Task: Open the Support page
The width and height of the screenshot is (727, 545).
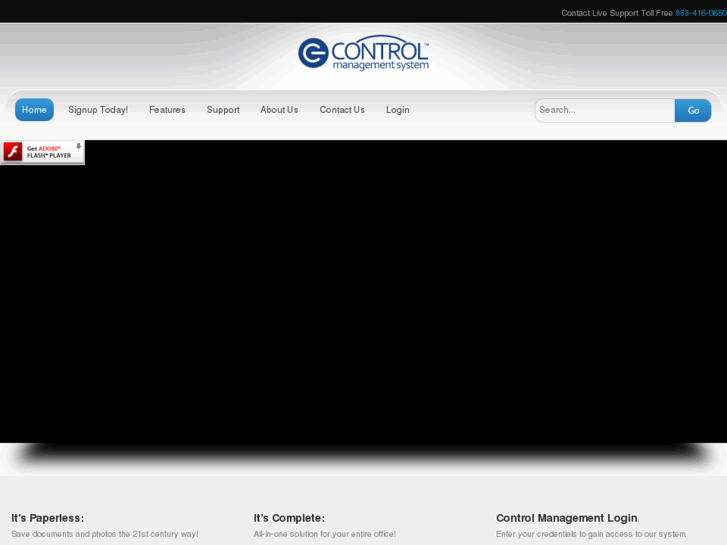Action: [223, 110]
